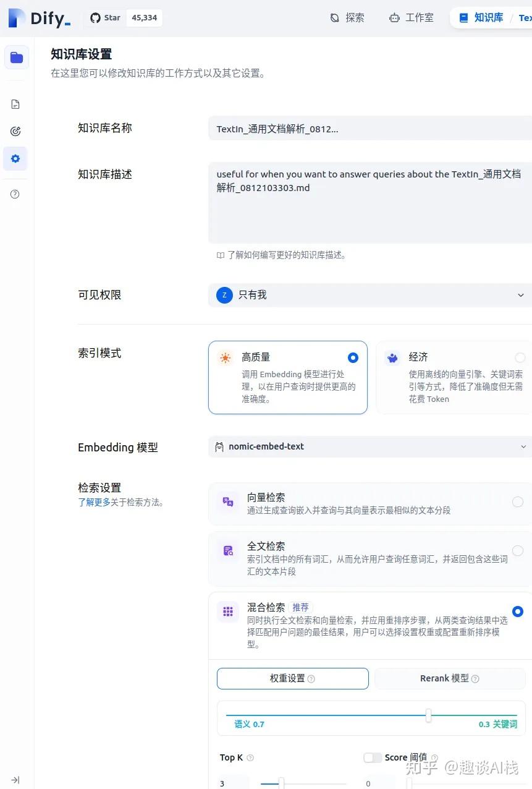
Task: Click the help icon in the sidebar
Action: [x=15, y=194]
